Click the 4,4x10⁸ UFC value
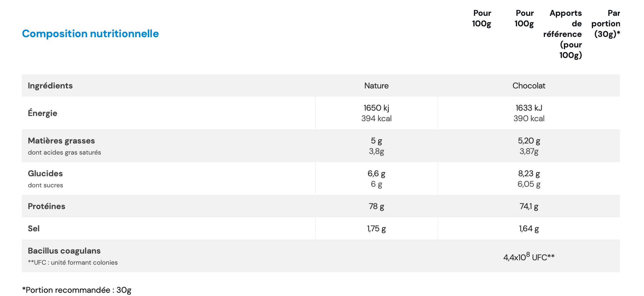 [x=529, y=257]
